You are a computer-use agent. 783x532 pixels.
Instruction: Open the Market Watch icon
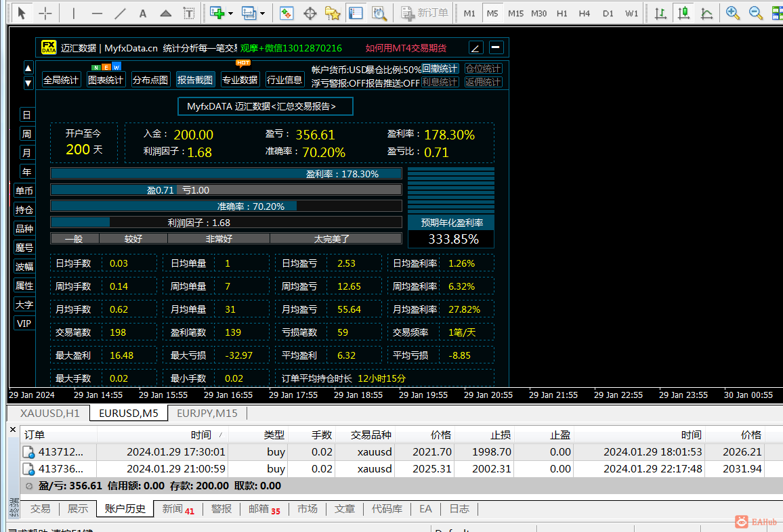(x=287, y=13)
